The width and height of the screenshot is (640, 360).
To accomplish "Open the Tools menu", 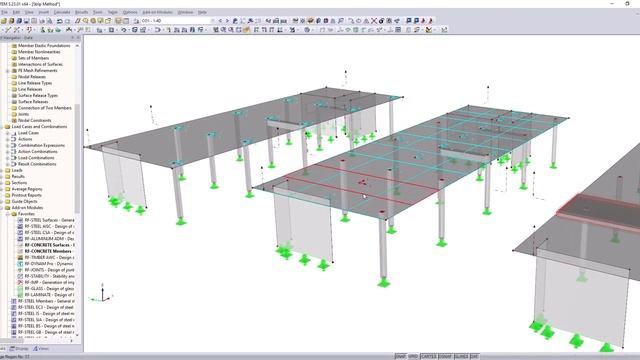I will tap(98, 12).
